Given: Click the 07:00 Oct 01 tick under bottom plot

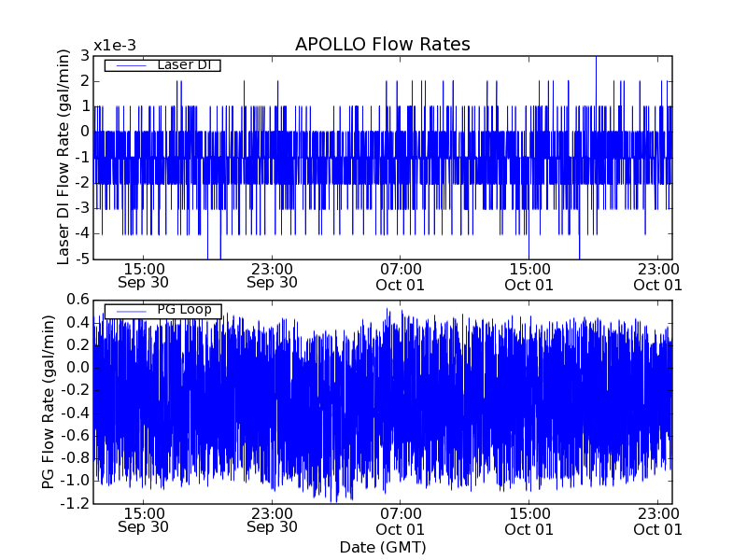Looking at the screenshot, I should click(401, 520).
